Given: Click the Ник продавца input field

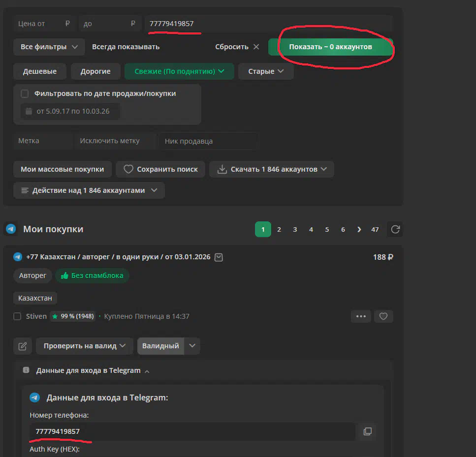Looking at the screenshot, I should click(208, 141).
